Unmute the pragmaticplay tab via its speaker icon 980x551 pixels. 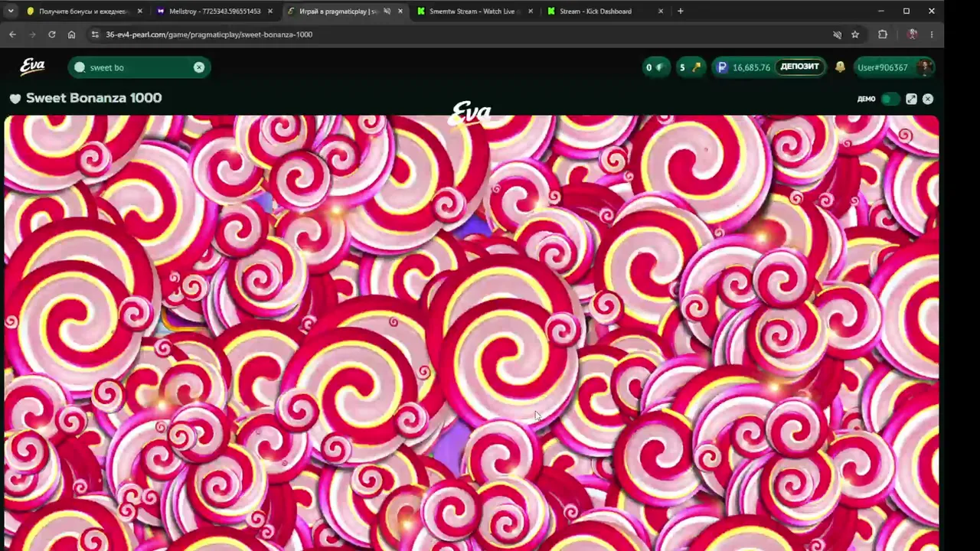coord(387,11)
